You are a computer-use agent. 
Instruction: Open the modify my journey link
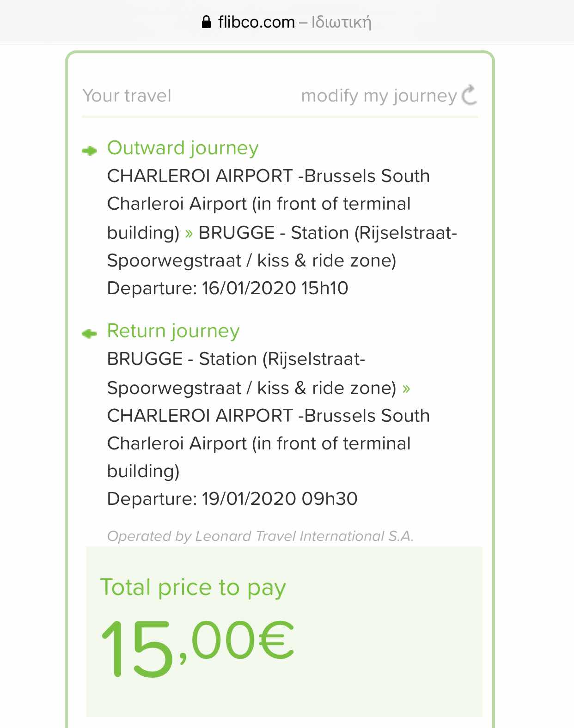pos(379,96)
